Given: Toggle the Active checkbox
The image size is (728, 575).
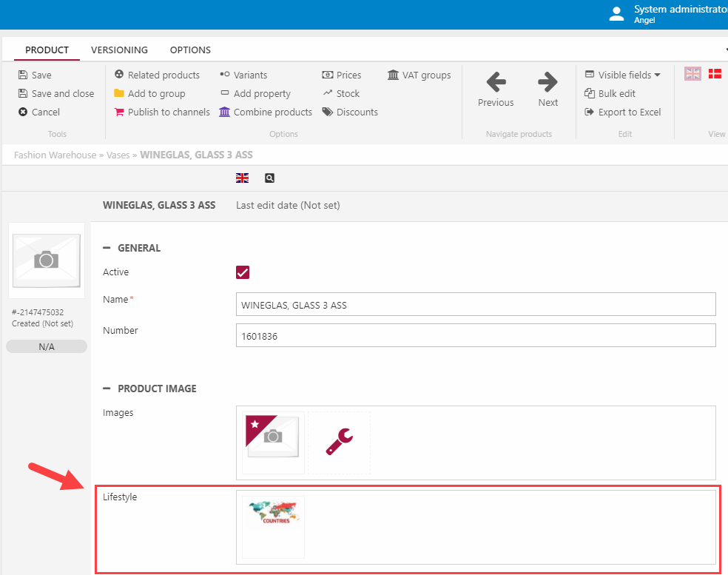Looking at the screenshot, I should click(243, 272).
